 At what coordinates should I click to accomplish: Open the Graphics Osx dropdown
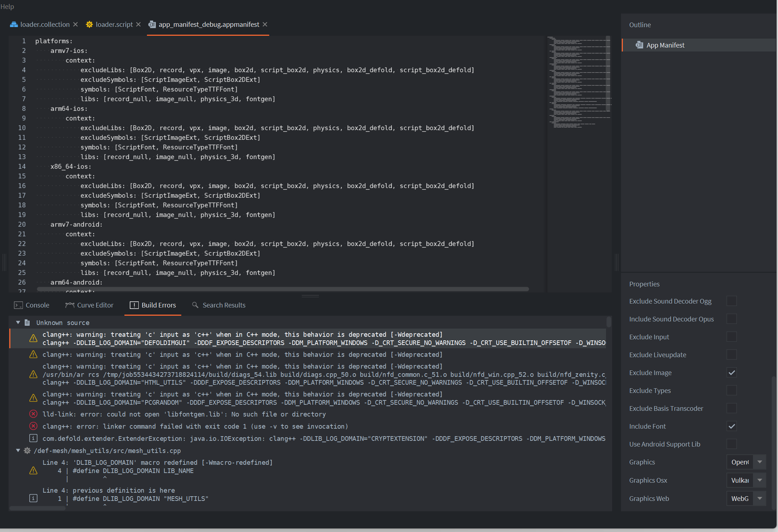[746, 480]
